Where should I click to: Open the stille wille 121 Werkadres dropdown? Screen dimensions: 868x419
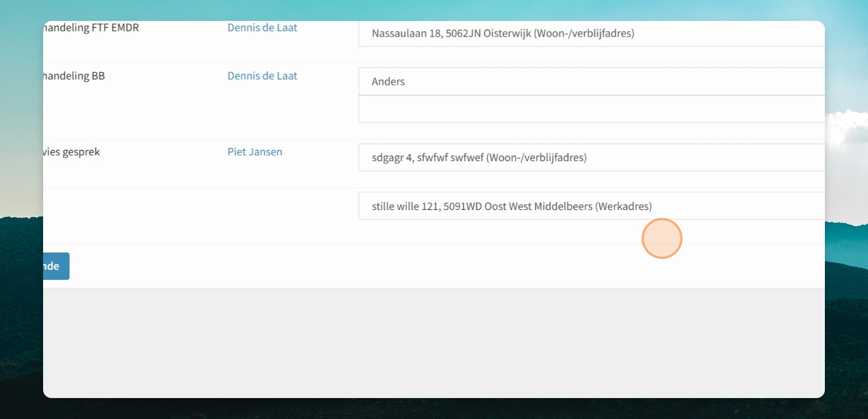591,206
